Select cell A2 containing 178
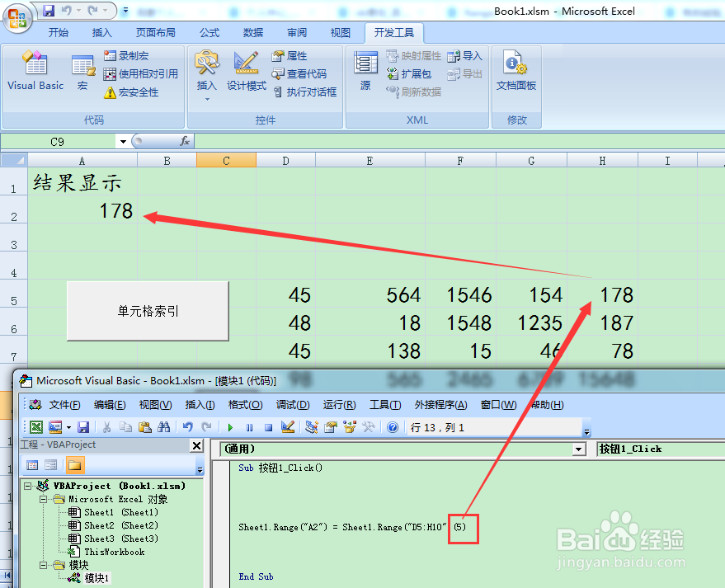 (x=82, y=210)
